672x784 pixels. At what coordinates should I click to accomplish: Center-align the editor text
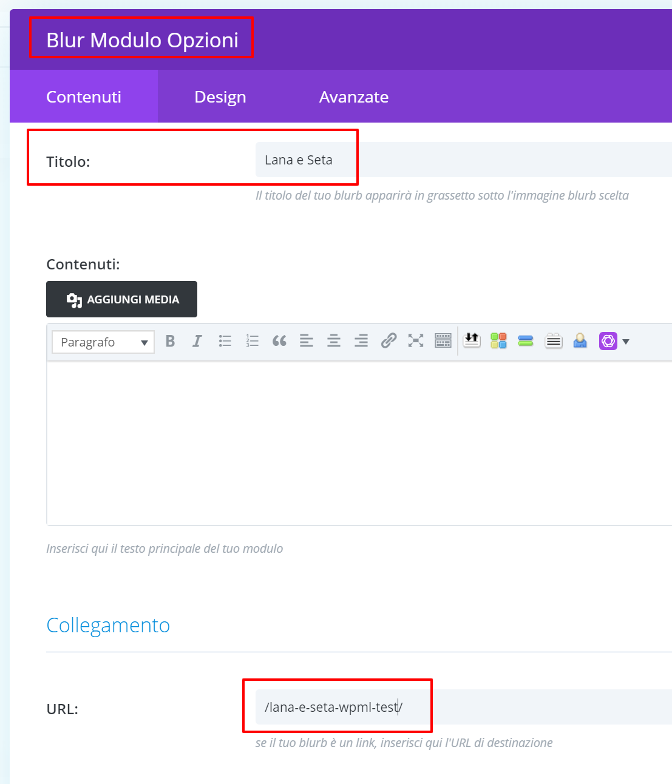[334, 341]
